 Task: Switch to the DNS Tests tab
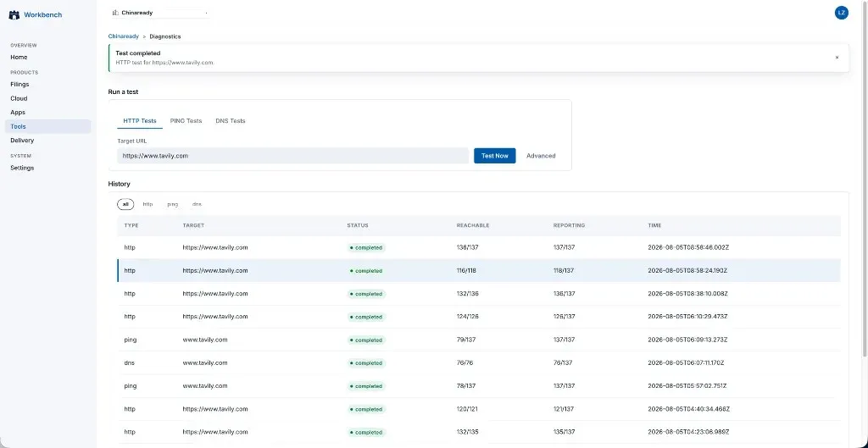[x=231, y=120]
